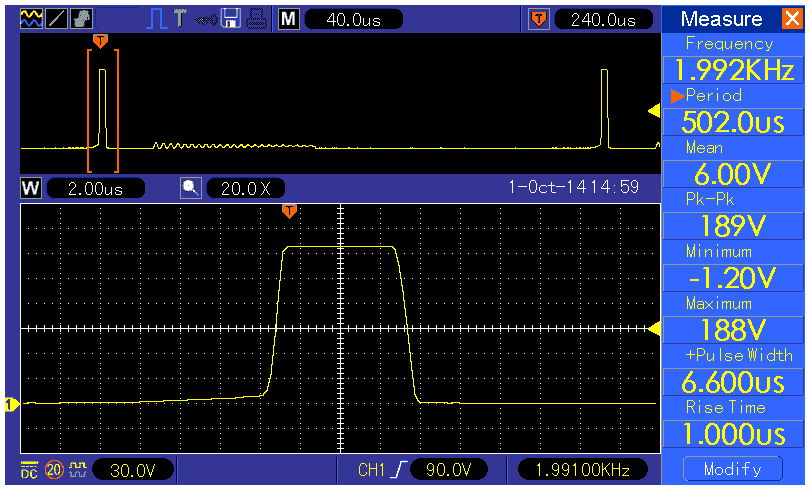Image resolution: width=809 pixels, height=496 pixels.
Task: Click the Measure panel title
Action: click(721, 19)
